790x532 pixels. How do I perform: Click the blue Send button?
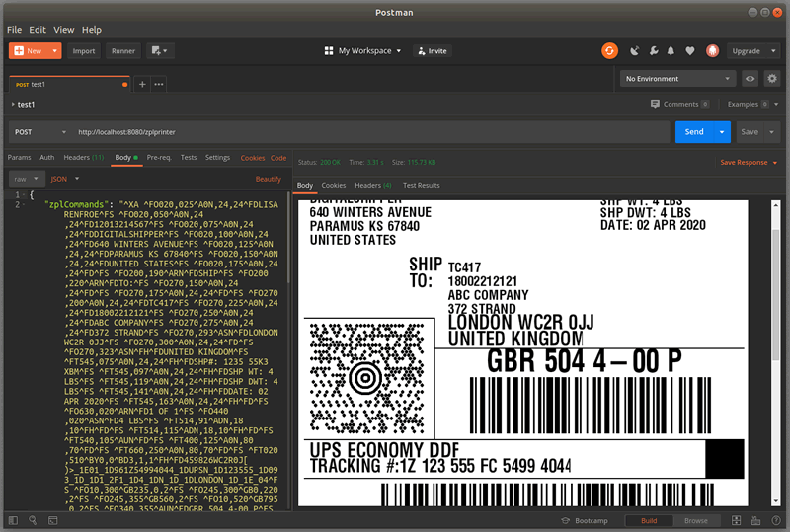click(x=694, y=131)
